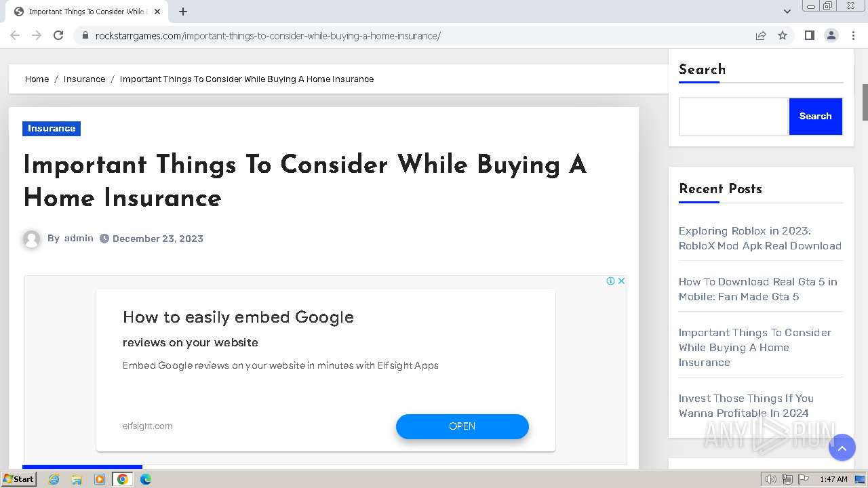Screen dimensions: 868x488
Task: Reload the page with the refresh icon
Action: pyautogui.click(x=58, y=35)
